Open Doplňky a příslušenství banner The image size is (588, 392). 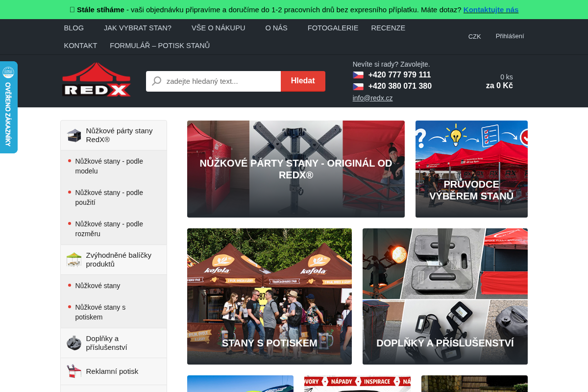coord(445,296)
